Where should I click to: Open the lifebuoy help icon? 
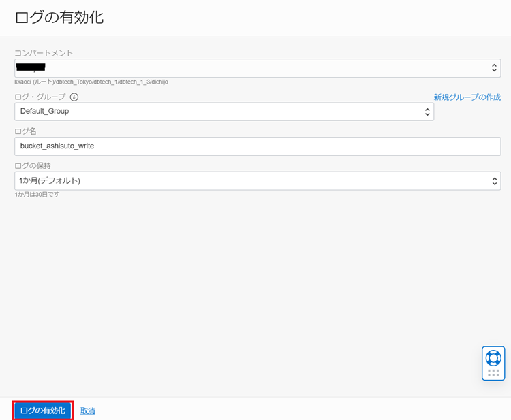[x=493, y=357]
